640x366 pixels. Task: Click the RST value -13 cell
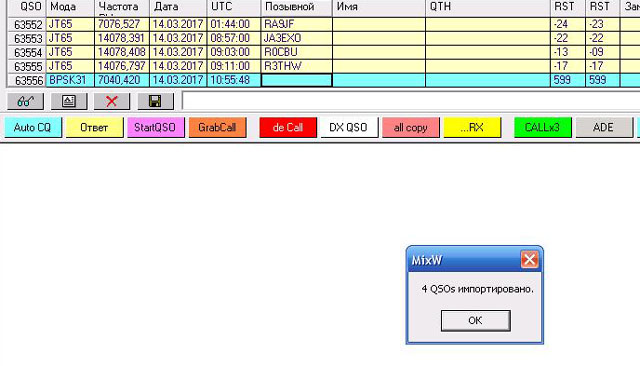(568, 52)
